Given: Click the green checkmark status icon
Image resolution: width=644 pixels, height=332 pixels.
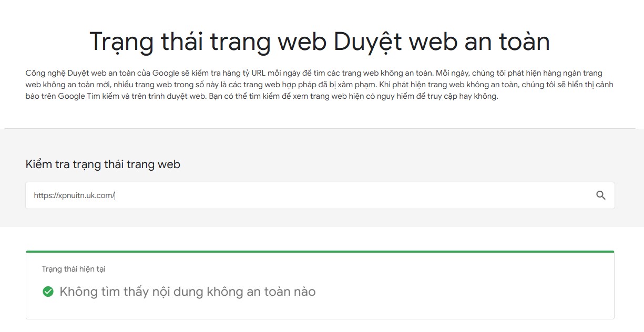Looking at the screenshot, I should (48, 292).
